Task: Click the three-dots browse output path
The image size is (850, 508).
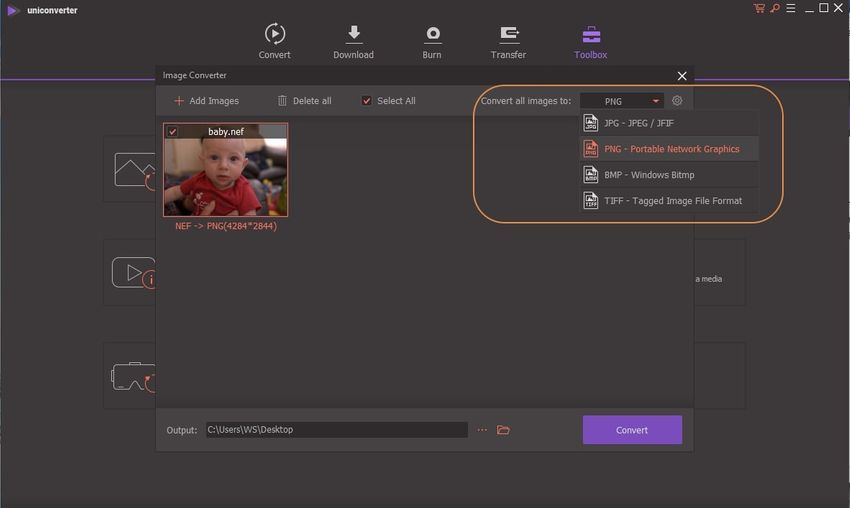Action: pos(482,430)
